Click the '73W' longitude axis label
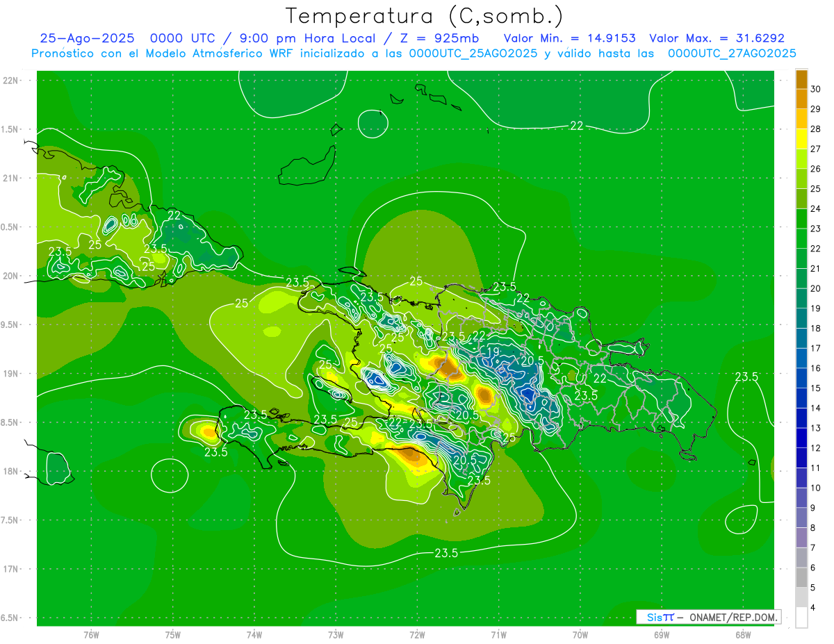834x644 pixels. (x=336, y=634)
